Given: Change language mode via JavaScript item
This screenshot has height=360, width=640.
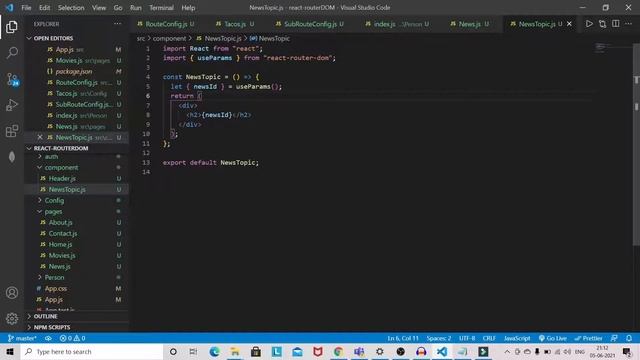Looking at the screenshot, I should click(517, 338).
